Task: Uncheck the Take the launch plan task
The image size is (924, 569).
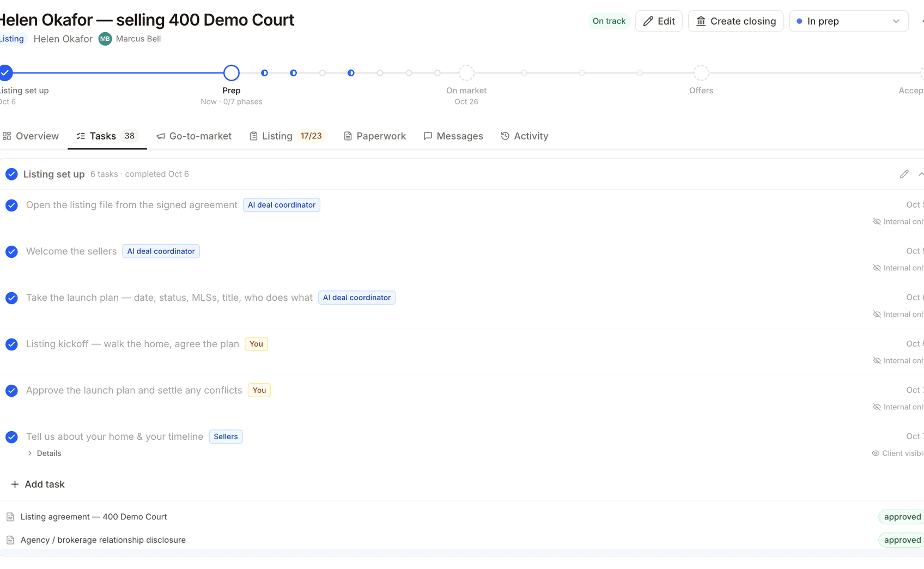Action: pyautogui.click(x=11, y=298)
